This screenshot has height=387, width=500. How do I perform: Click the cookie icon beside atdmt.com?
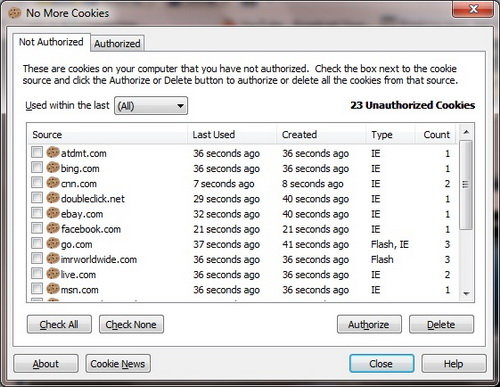coord(53,153)
